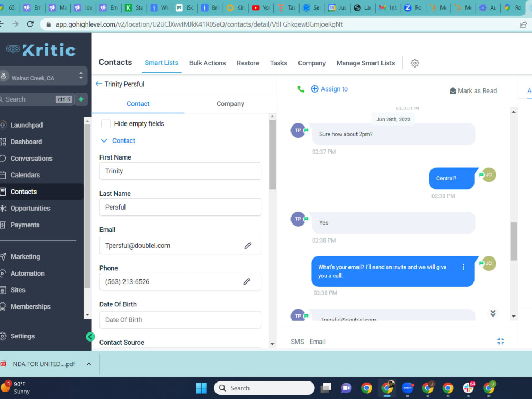Click the conversation scrollbar thumb

coord(514,241)
